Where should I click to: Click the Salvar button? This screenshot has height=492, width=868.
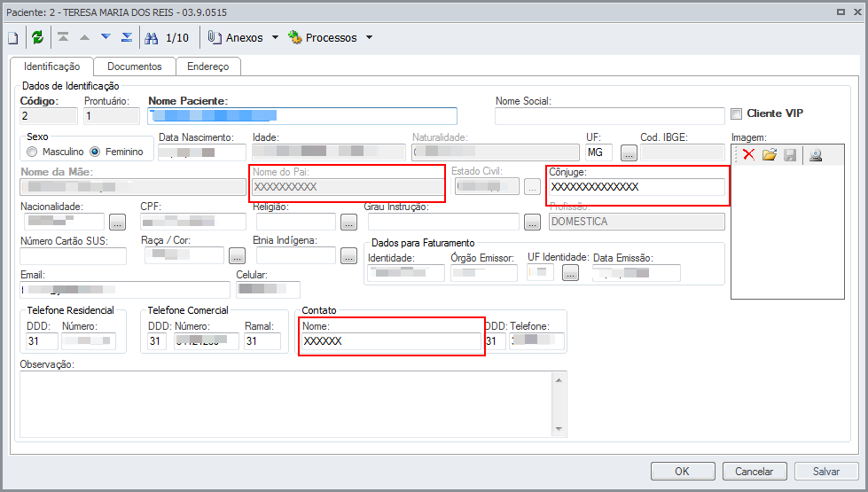pyautogui.click(x=826, y=472)
